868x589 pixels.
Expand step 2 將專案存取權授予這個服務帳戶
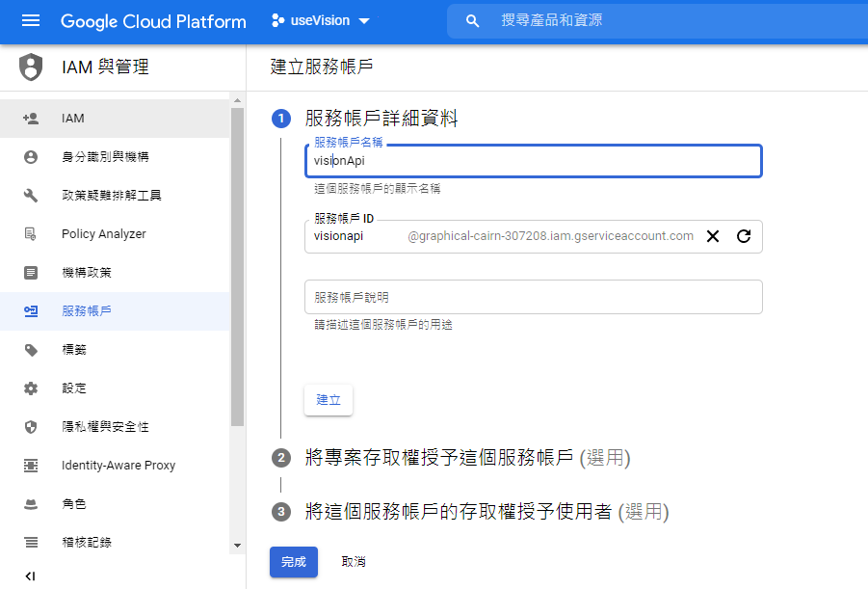coord(467,458)
